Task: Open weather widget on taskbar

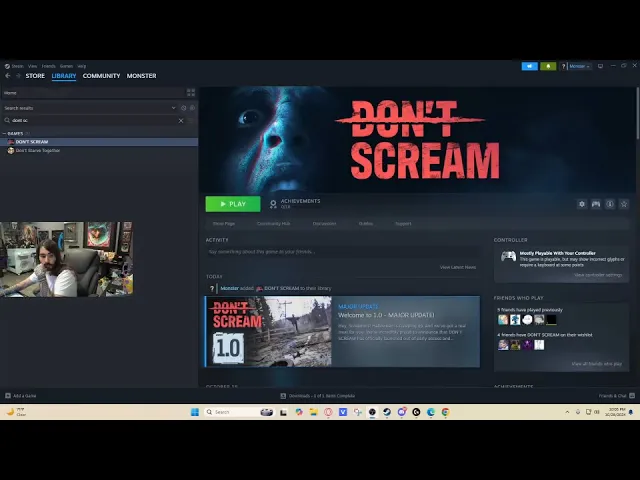Action: 16,412
